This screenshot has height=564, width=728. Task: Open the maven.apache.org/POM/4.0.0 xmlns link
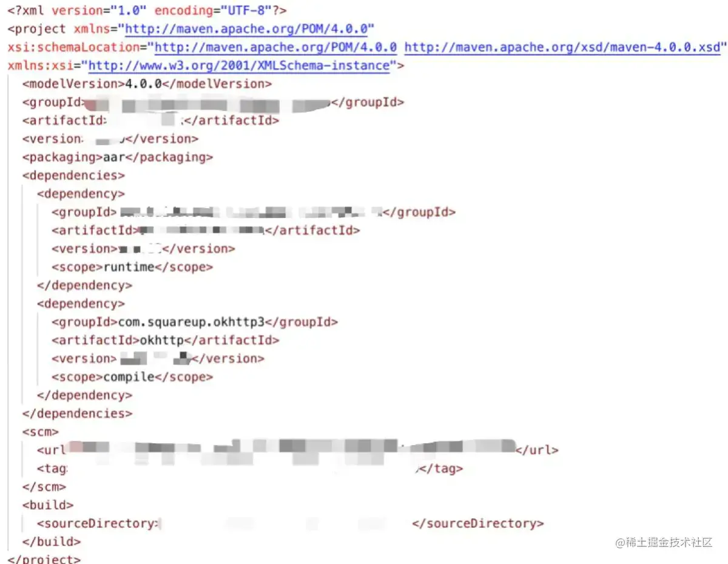tap(250, 29)
